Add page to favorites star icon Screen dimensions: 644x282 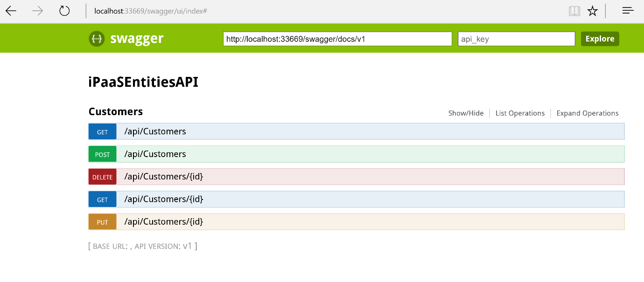(593, 11)
